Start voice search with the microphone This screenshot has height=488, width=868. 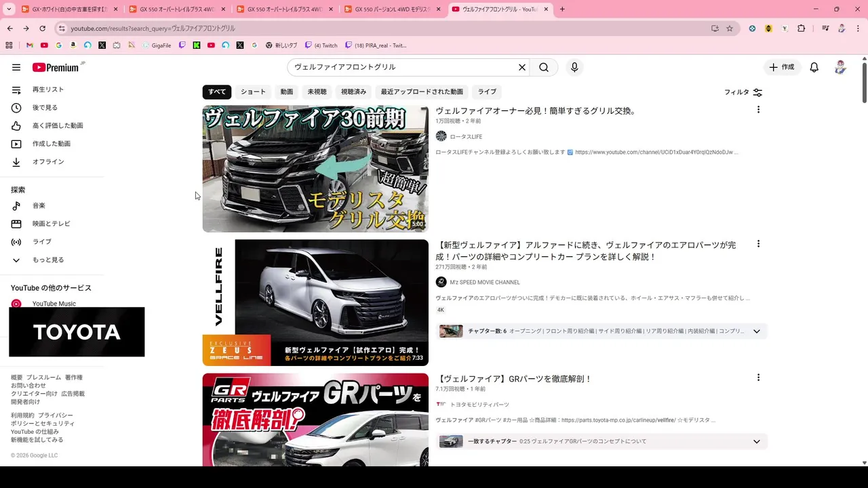pos(574,67)
